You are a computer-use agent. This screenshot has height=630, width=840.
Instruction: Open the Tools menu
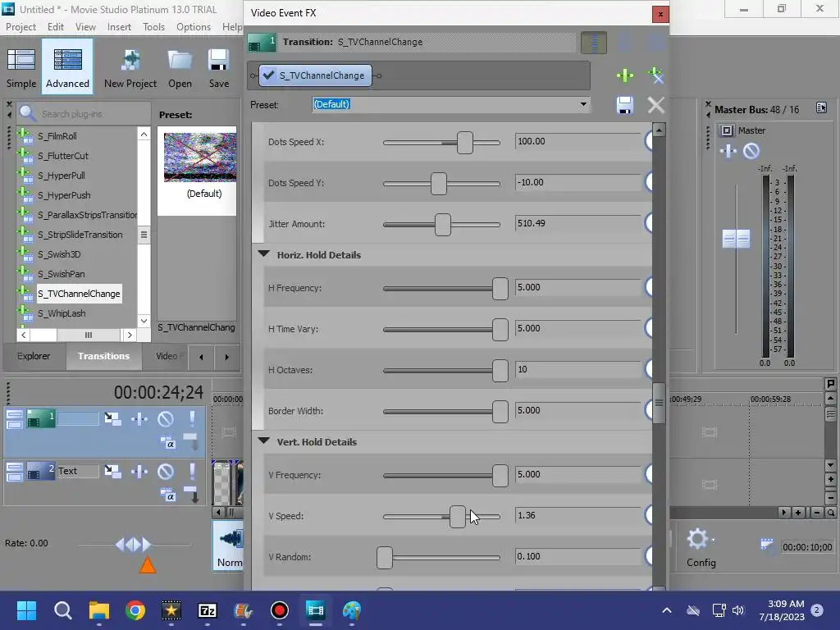tap(153, 27)
